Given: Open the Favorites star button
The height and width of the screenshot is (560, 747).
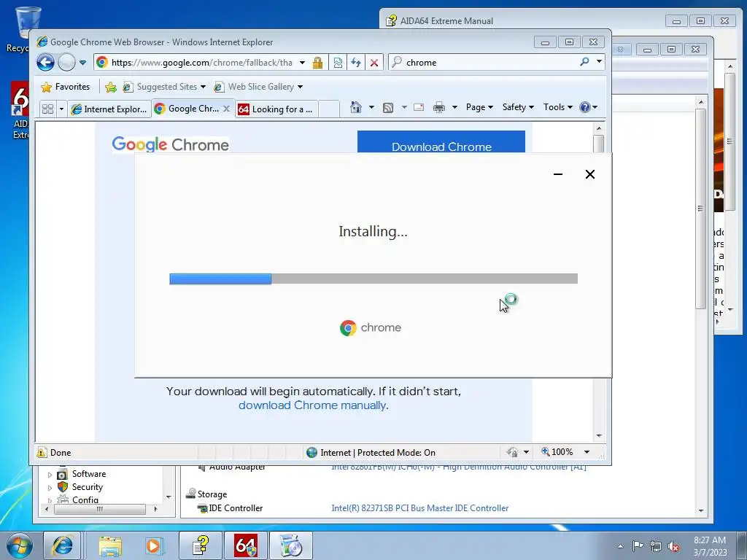Looking at the screenshot, I should (66, 87).
